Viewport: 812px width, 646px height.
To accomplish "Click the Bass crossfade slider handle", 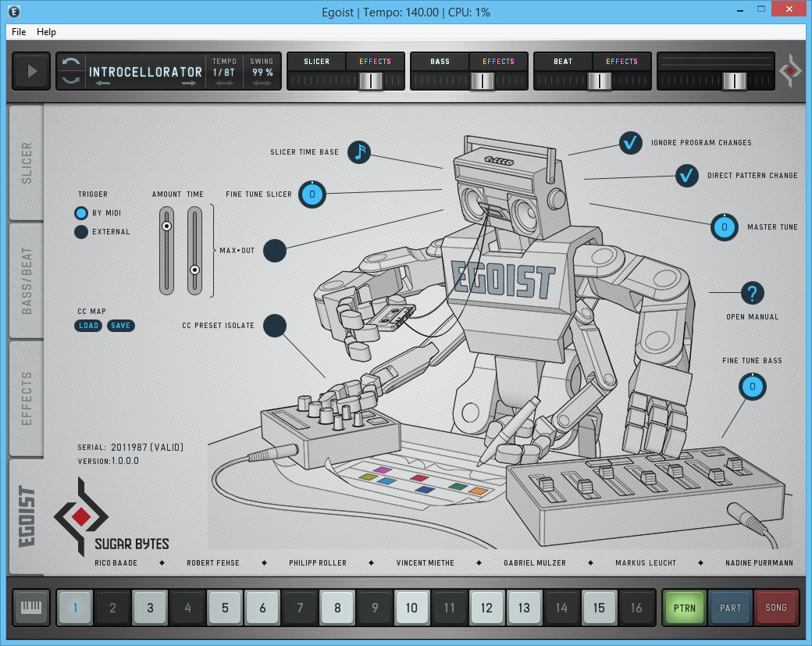I will point(483,80).
